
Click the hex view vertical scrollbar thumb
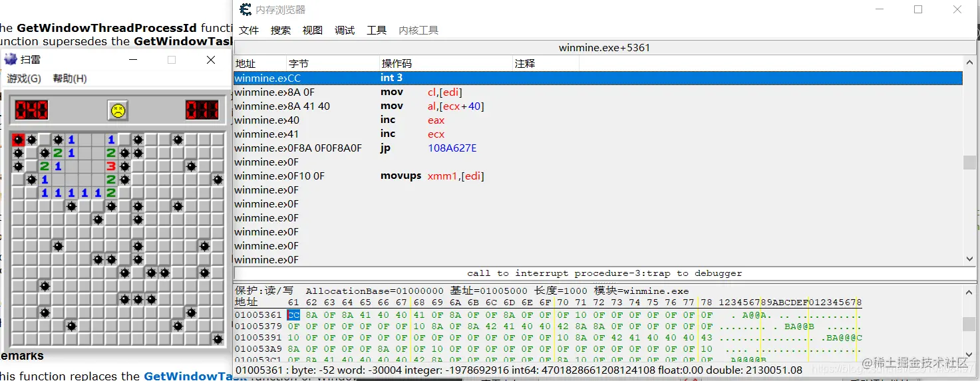[969, 324]
